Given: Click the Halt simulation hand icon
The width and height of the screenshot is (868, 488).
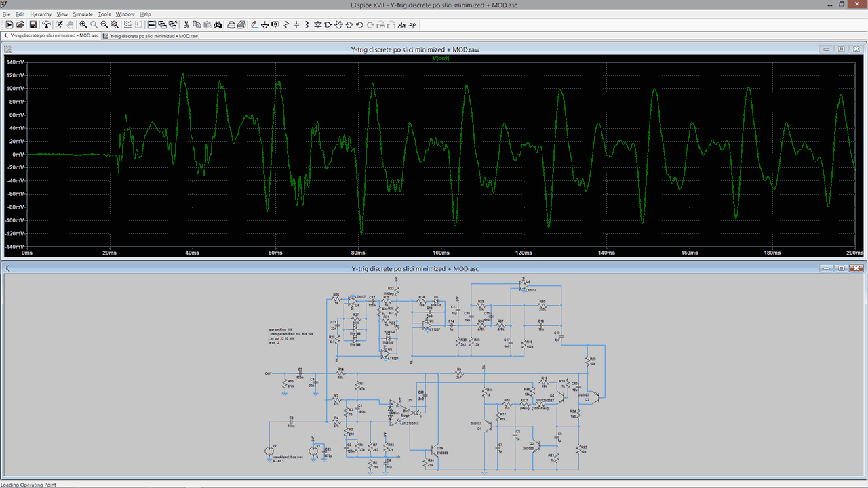Looking at the screenshot, I should pos(70,25).
